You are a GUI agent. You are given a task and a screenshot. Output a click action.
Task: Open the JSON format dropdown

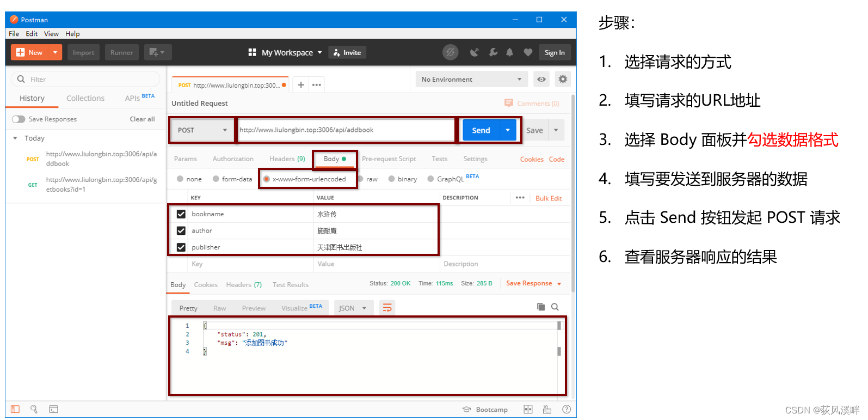pos(353,308)
